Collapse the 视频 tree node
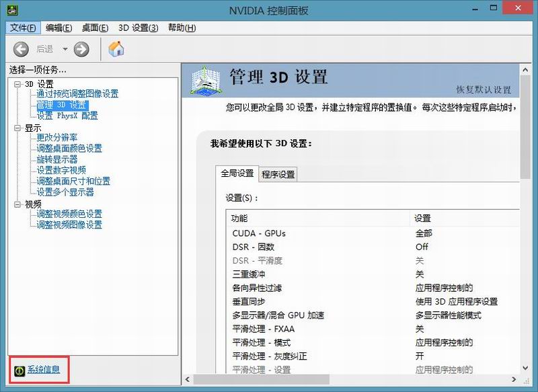 pos(17,204)
